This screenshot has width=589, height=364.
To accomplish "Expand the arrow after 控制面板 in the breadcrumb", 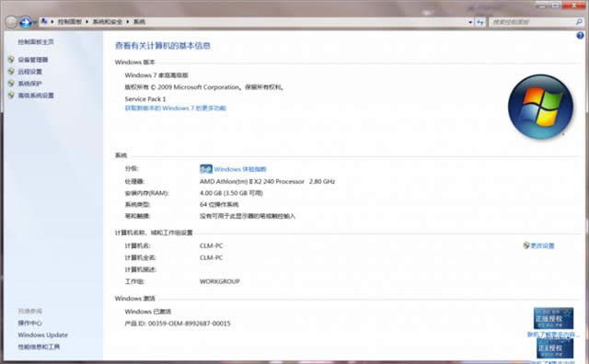I will click(x=87, y=22).
